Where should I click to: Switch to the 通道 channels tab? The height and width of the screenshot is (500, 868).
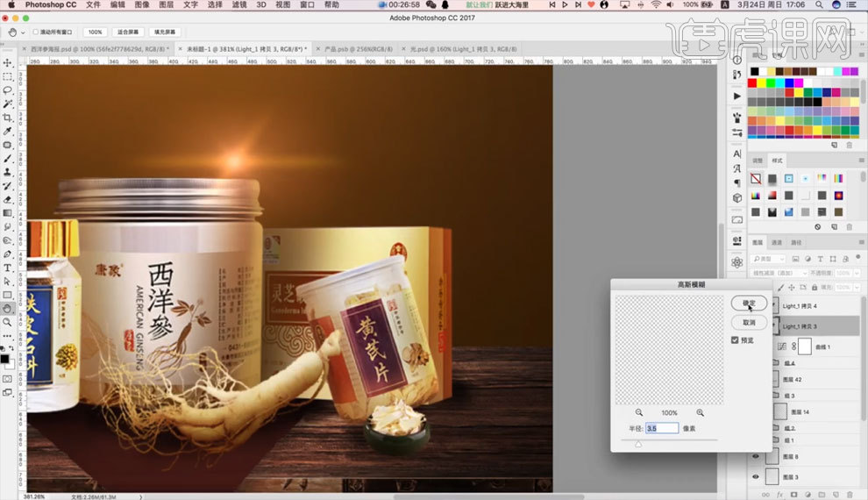(x=777, y=242)
